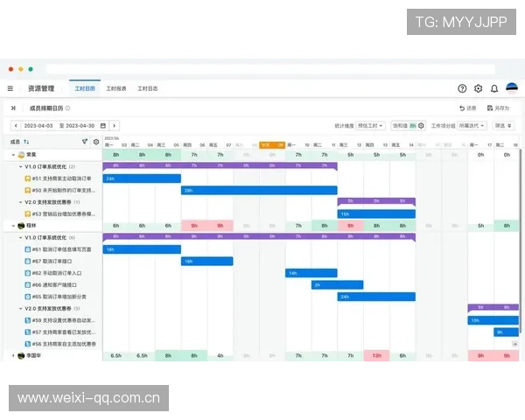The height and width of the screenshot is (420, 525).
Task: Show info tip beside 成员排期日历
Action: [67, 108]
